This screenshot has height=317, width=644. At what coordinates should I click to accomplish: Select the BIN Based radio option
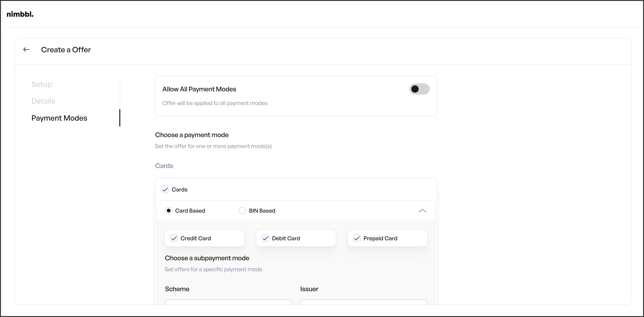(242, 211)
